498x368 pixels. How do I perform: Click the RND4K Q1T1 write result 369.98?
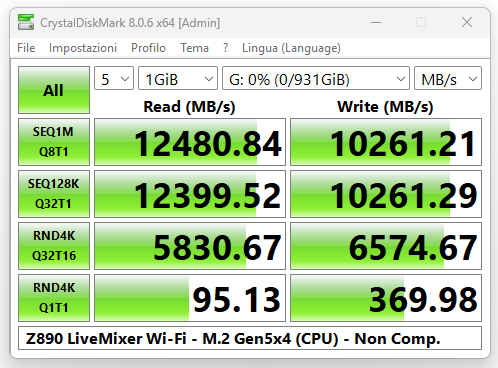[x=386, y=298]
